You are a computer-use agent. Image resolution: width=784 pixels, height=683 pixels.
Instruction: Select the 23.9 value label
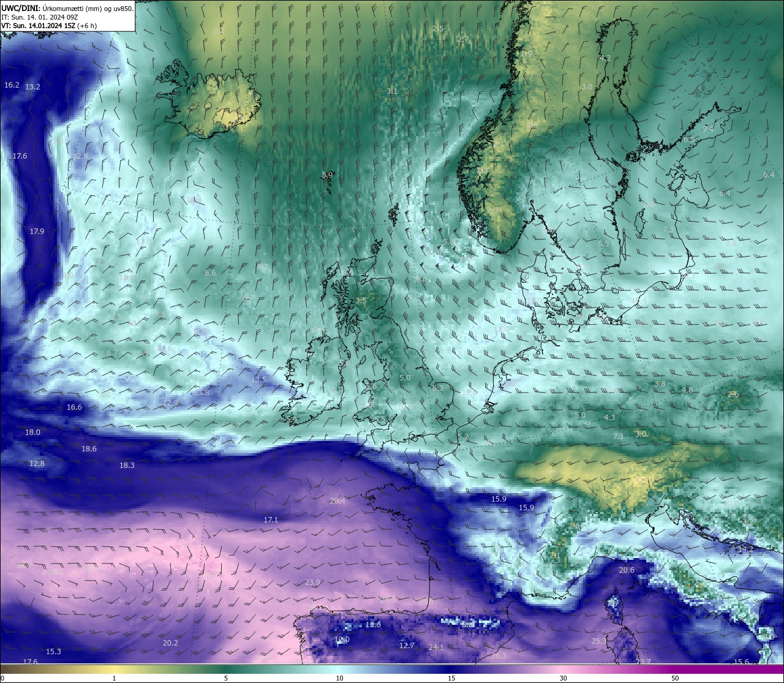(x=312, y=583)
